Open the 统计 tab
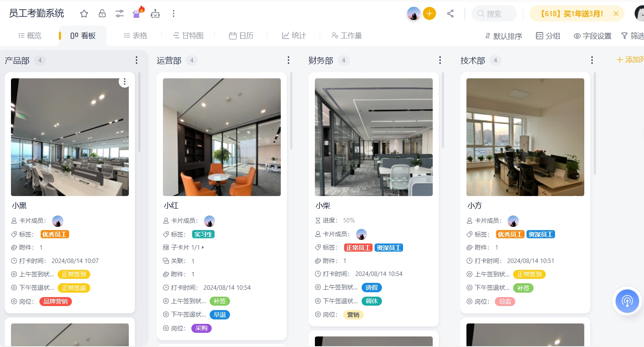 (294, 36)
